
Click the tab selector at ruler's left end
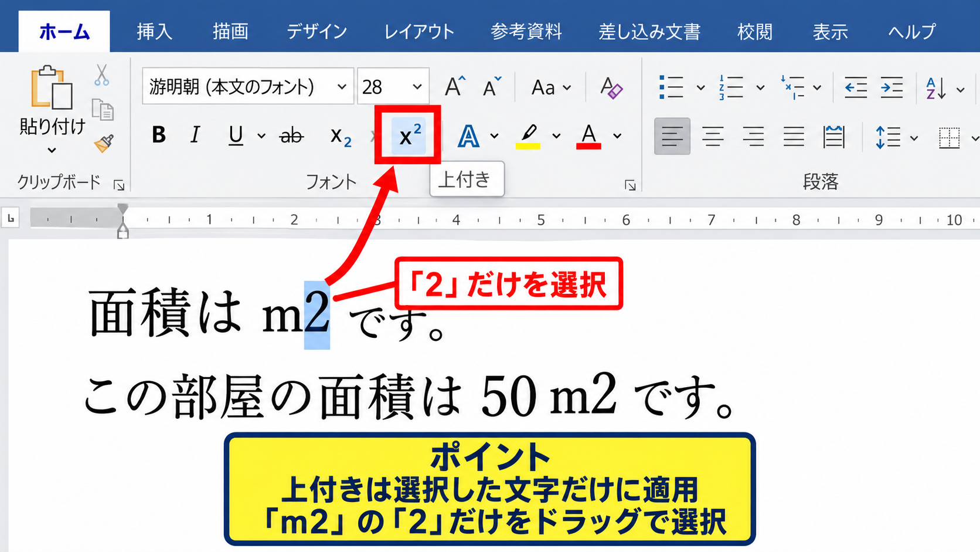pos(11,218)
